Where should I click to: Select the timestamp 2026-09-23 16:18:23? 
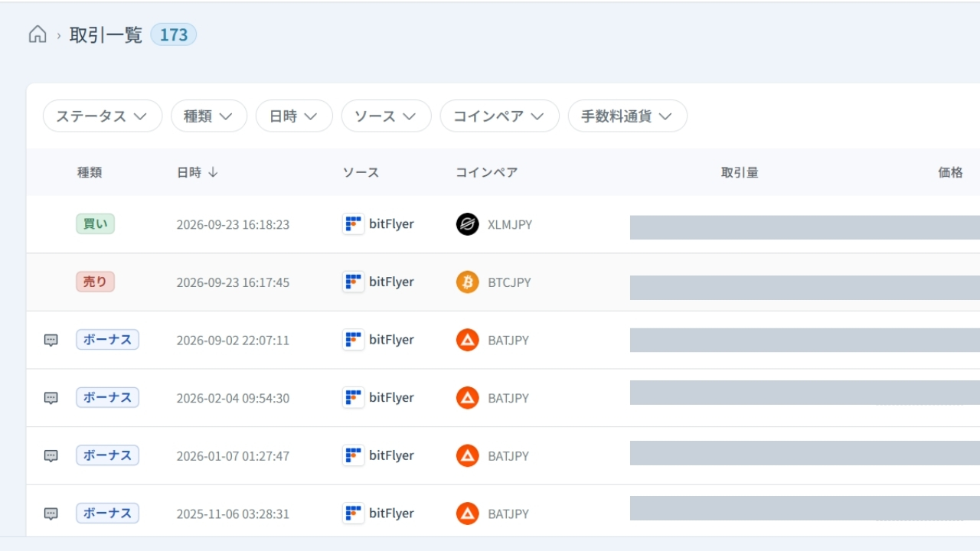233,225
